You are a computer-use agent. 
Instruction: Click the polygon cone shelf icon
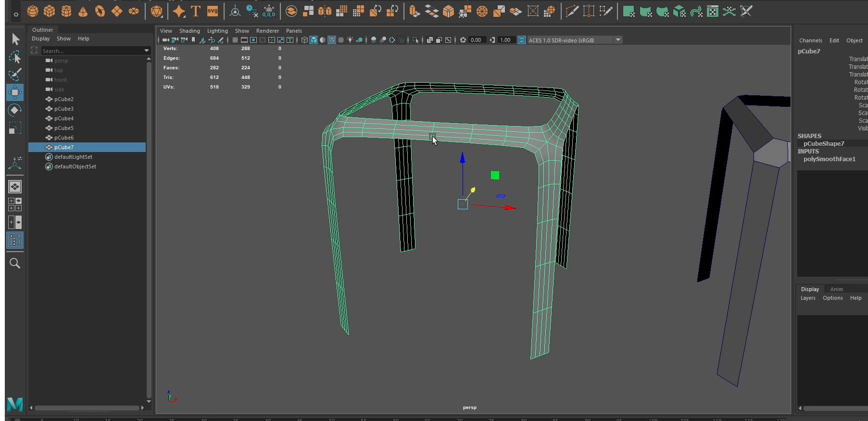(83, 11)
